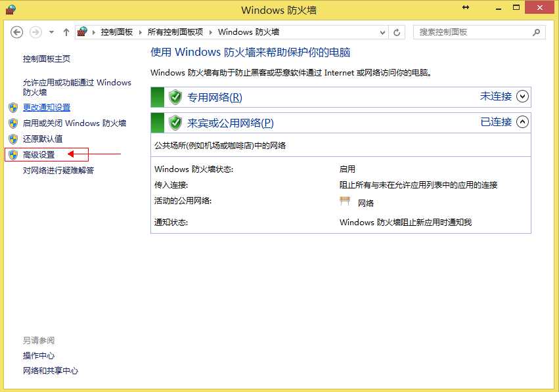Screen dimensions: 559x392
Task: Expand chevron after 所有控制面板项 breadcrumb
Action: coord(211,32)
